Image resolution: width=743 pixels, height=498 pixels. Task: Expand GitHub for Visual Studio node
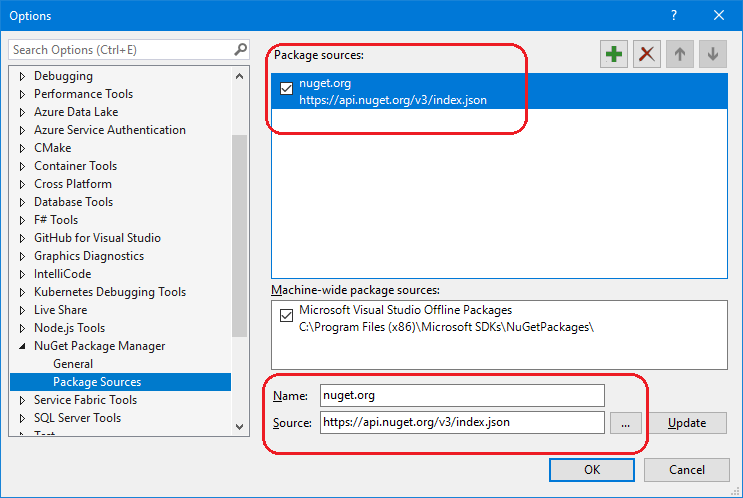coord(22,238)
